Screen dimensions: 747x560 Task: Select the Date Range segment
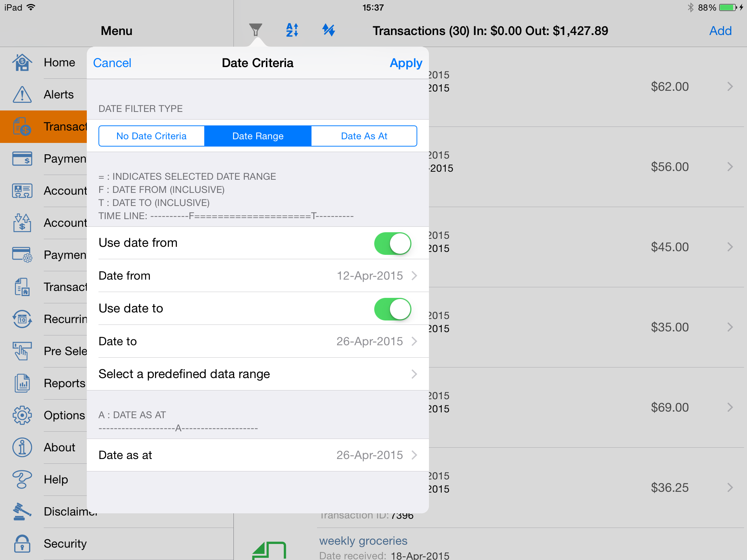tap(258, 136)
